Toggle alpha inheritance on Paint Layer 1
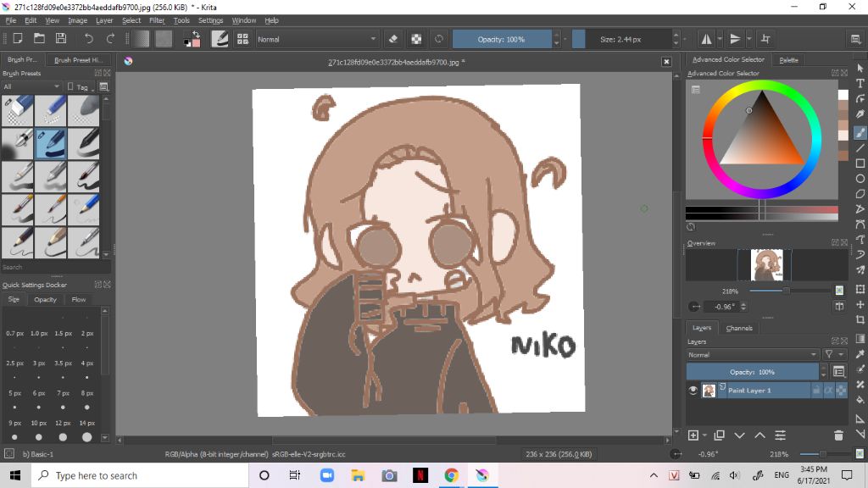The width and height of the screenshot is (868, 488). 829,390
